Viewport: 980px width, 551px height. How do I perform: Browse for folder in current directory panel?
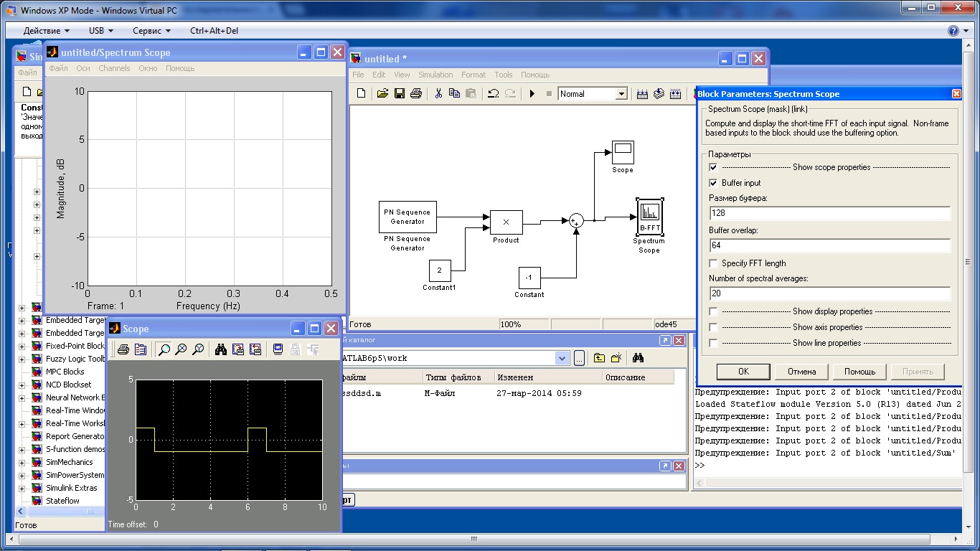(x=579, y=357)
